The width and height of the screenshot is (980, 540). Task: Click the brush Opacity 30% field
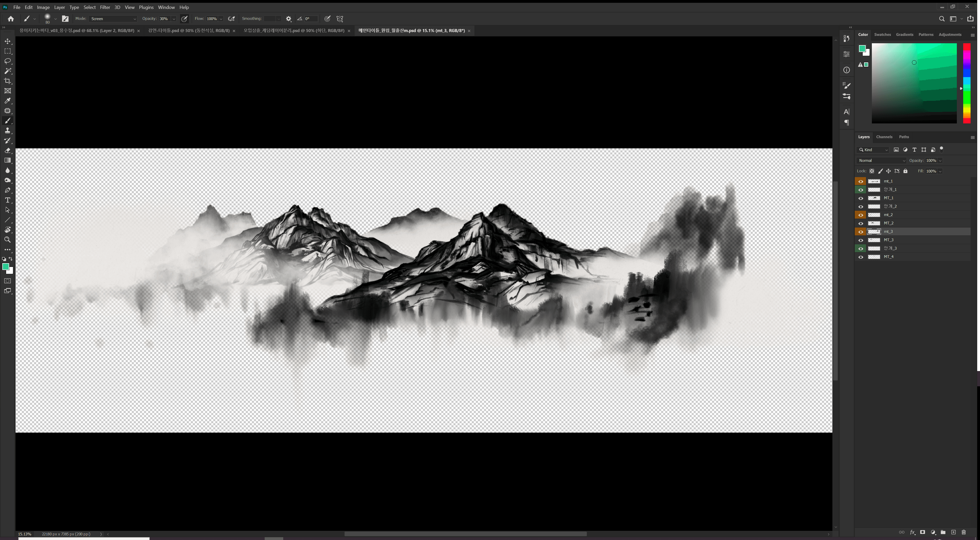coord(164,19)
